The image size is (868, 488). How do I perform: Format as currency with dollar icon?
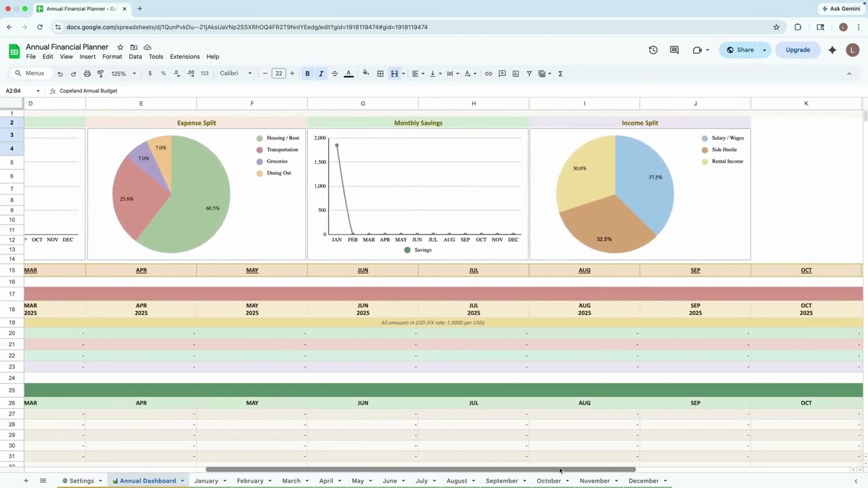click(x=150, y=74)
